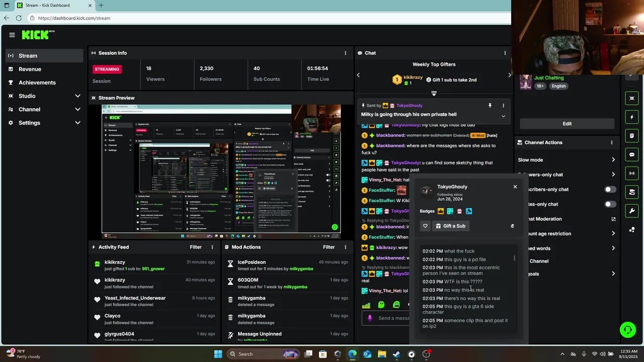
Task: Click username kikikrazy in Weekly Top Gifters
Action: tap(413, 77)
